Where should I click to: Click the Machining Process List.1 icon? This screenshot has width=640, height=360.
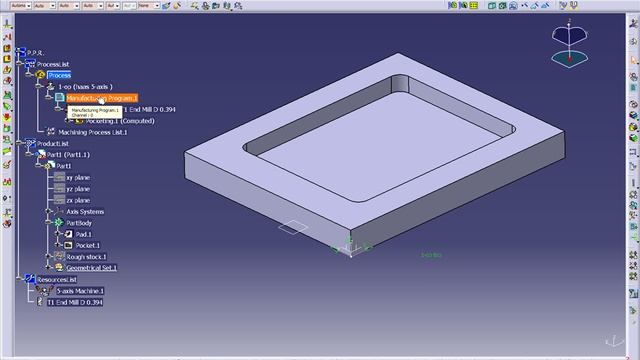pos(51,131)
